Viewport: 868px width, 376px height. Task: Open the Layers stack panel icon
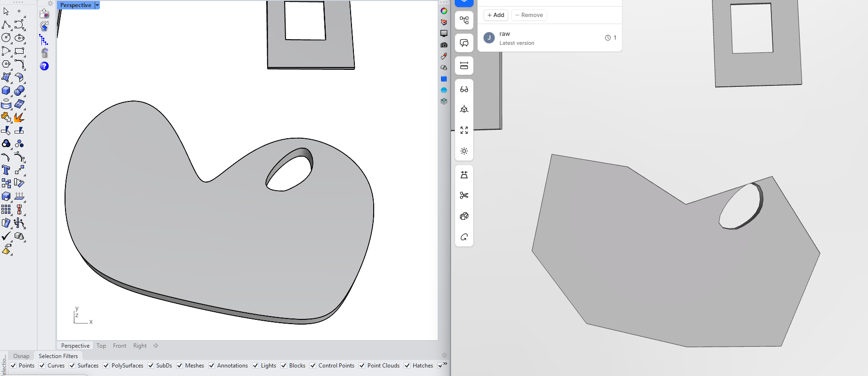click(x=444, y=101)
